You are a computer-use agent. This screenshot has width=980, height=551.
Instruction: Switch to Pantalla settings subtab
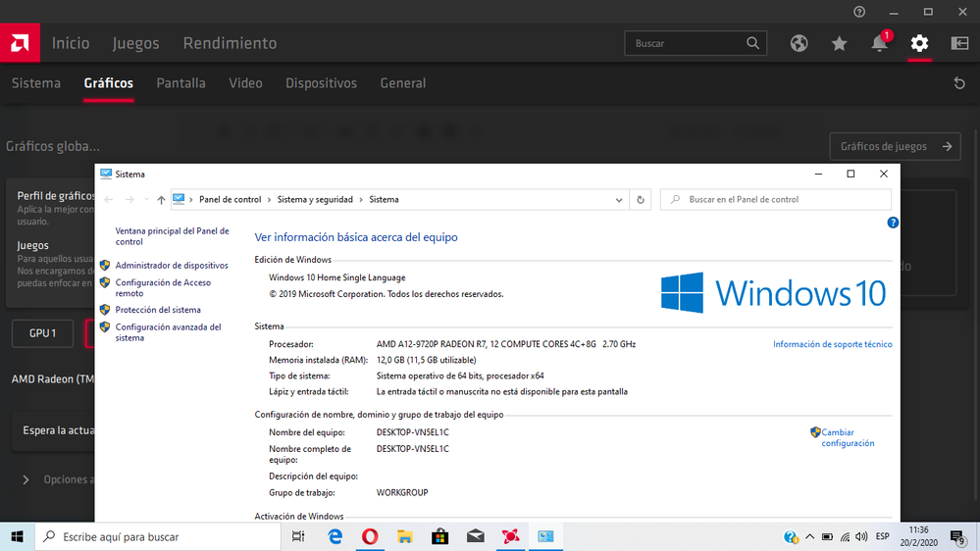(181, 83)
